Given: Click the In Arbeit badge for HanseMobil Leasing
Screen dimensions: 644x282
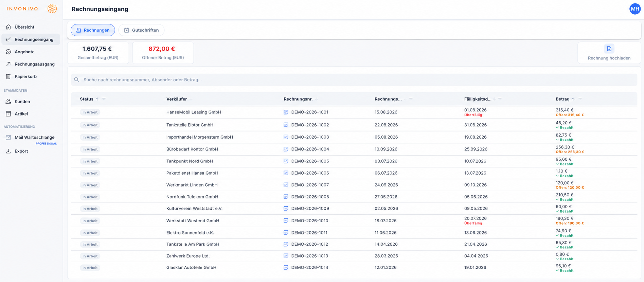Looking at the screenshot, I should [x=90, y=112].
